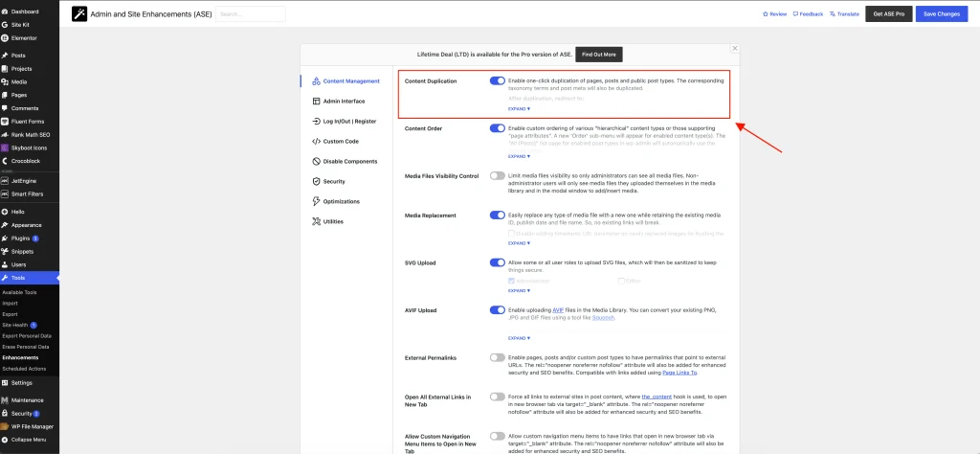Open the Log In/Out | Register tab
The height and width of the screenshot is (454, 980).
pyautogui.click(x=346, y=122)
